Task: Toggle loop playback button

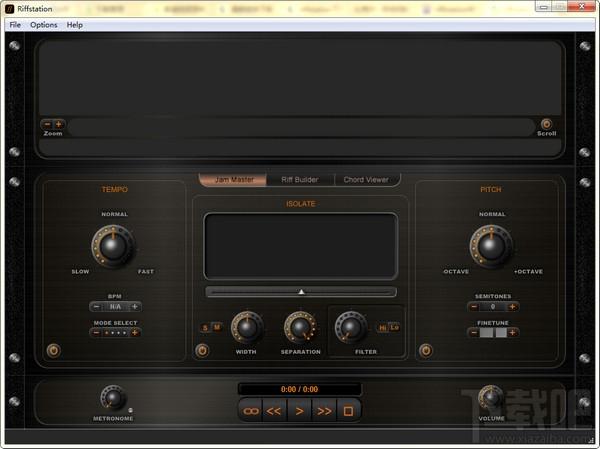Action: coord(251,411)
